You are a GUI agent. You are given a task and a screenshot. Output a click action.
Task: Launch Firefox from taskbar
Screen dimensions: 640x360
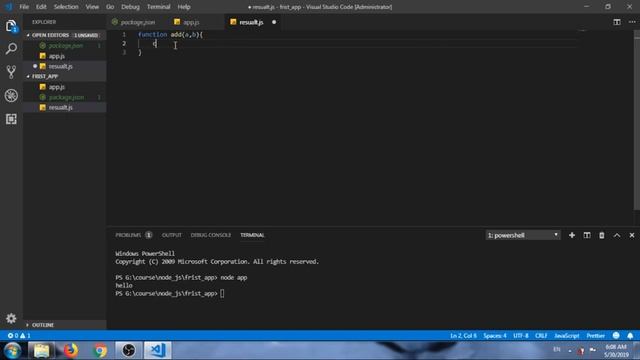click(x=71, y=351)
